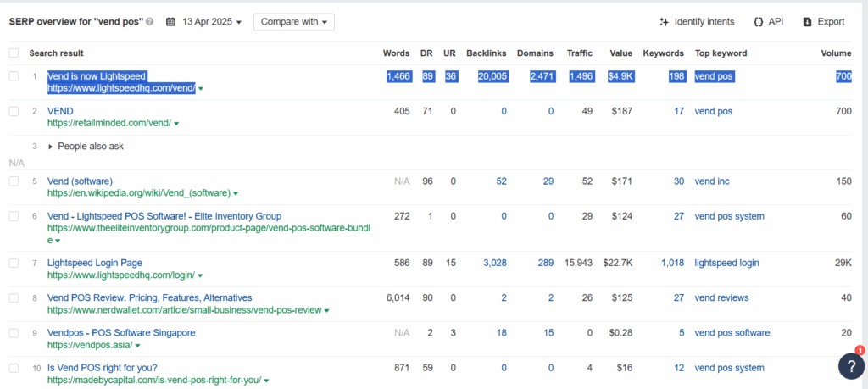
Task: Check the box for NerdWallet Vend POS Review row
Action: (14, 297)
